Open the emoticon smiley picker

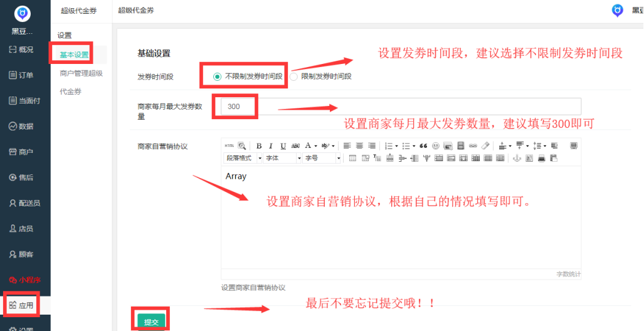pos(436,146)
